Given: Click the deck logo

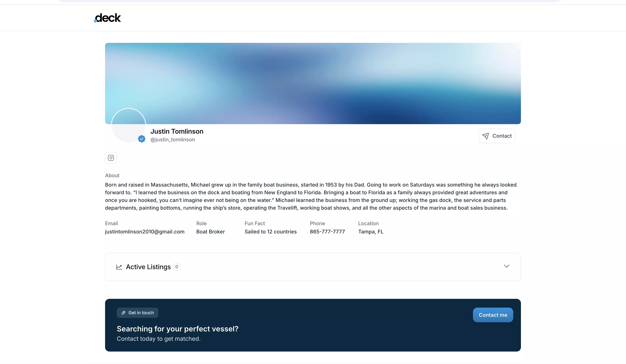Looking at the screenshot, I should [108, 18].
